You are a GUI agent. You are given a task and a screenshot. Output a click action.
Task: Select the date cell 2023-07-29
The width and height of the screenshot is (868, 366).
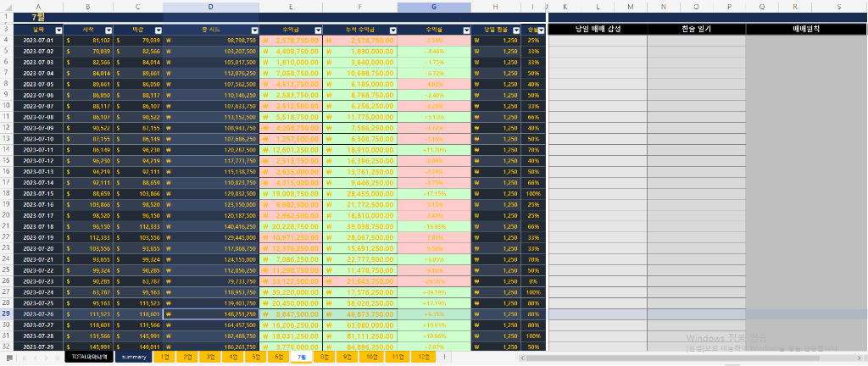pyautogui.click(x=38, y=347)
